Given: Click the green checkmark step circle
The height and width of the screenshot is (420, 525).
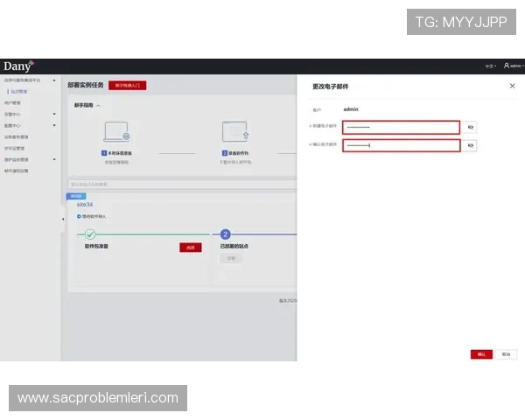Looking at the screenshot, I should point(90,234).
